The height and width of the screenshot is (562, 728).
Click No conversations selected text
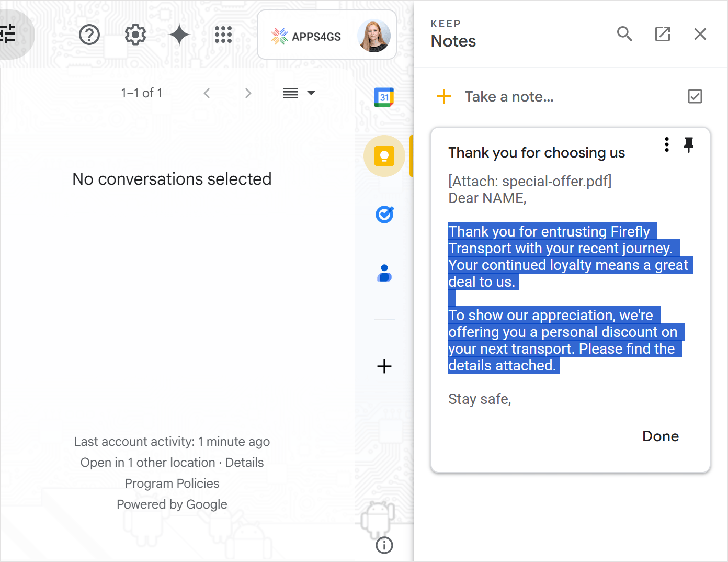172,179
